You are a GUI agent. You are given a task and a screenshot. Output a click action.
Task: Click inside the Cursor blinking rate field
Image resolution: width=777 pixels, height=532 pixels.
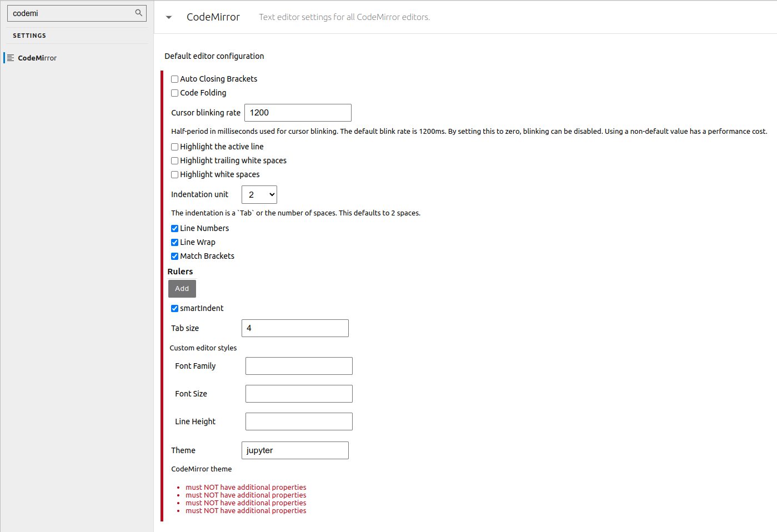298,113
